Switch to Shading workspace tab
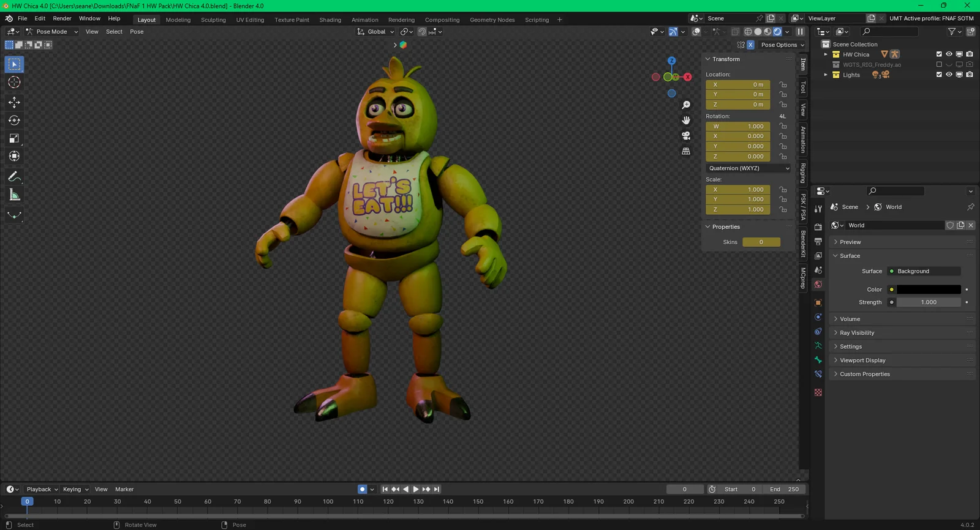Screen dimensions: 980x530 click(x=330, y=20)
